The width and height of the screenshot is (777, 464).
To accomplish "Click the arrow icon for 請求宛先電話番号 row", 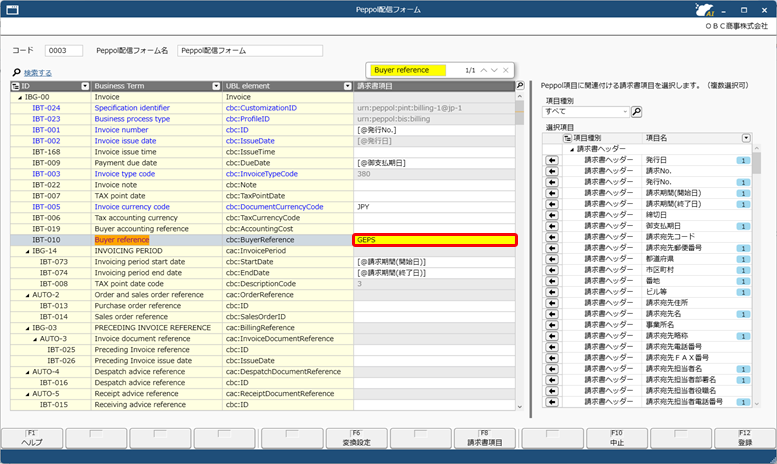I will (x=552, y=347).
